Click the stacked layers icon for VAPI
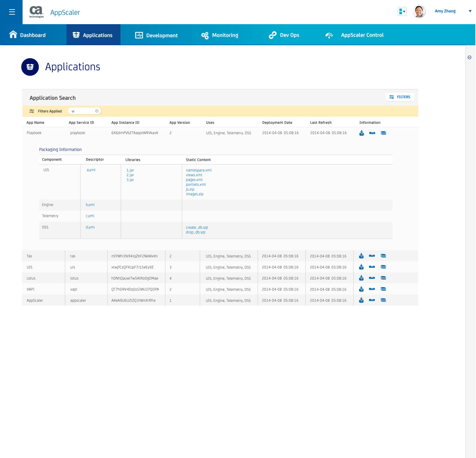The width and height of the screenshot is (476, 458). (383, 289)
